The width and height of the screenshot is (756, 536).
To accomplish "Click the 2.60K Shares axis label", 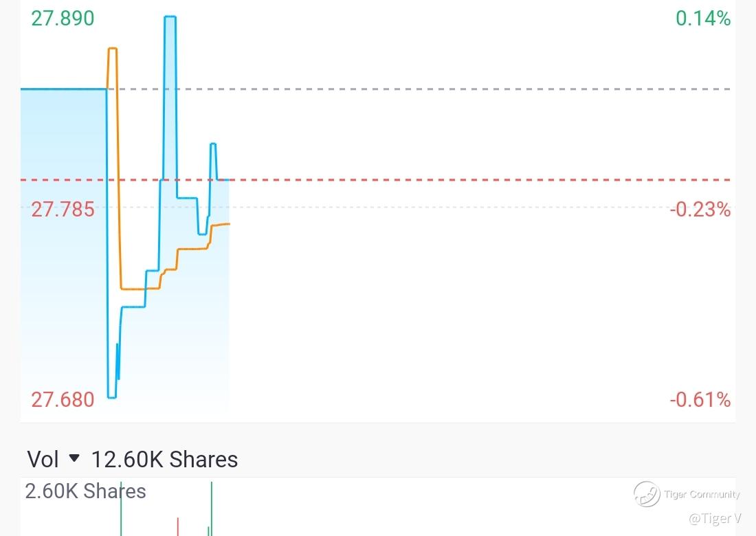I will tap(85, 491).
